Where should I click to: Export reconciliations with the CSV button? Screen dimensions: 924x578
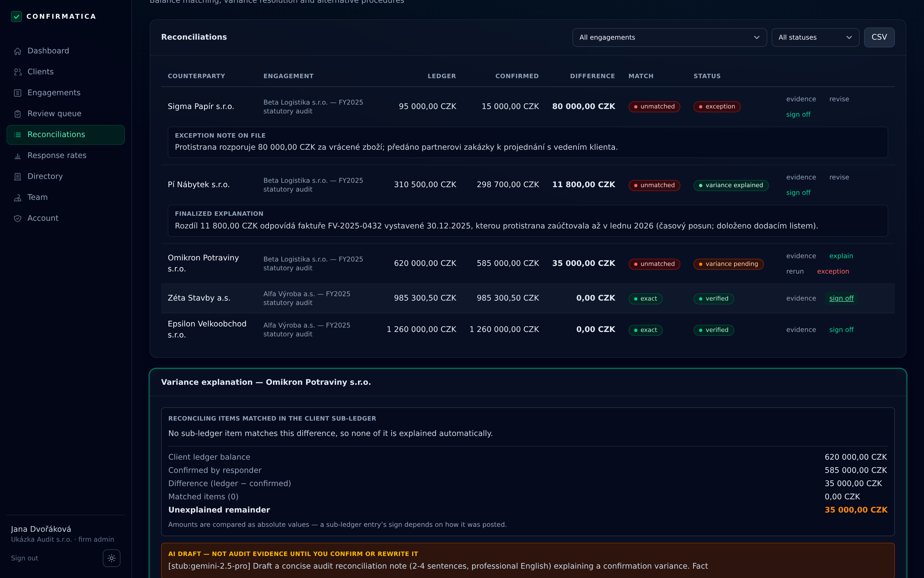point(879,37)
